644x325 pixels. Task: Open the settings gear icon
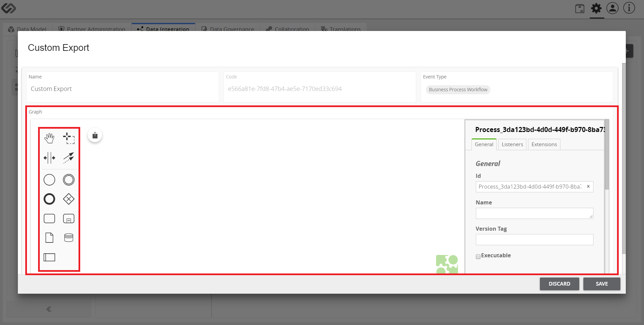596,8
